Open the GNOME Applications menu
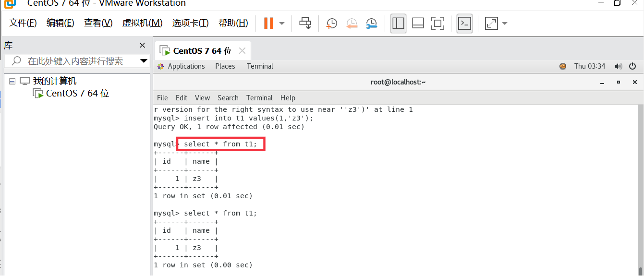 [186, 66]
